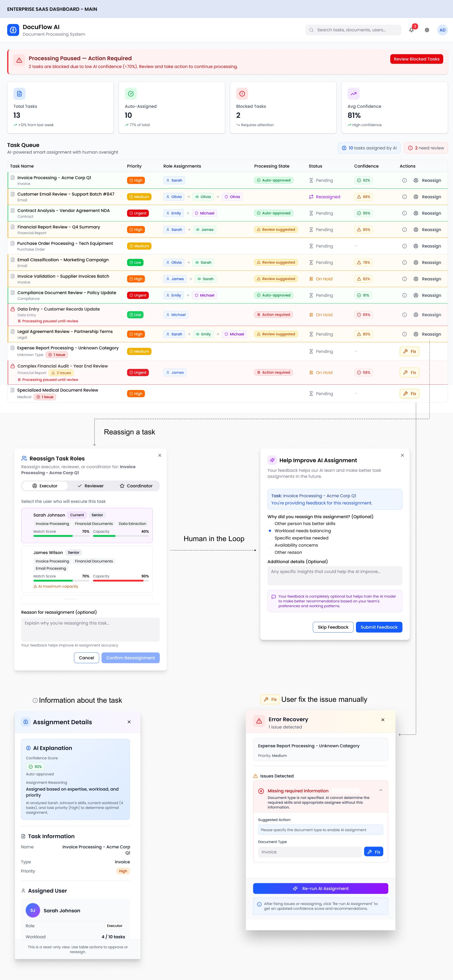The width and height of the screenshot is (453, 980).
Task: Choose 'Availability concerns' radio option
Action: 270,545
